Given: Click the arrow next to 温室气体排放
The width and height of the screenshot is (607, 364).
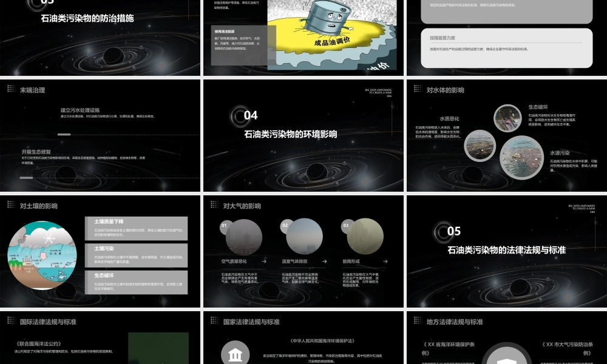Looking at the screenshot, I should coord(324,261).
